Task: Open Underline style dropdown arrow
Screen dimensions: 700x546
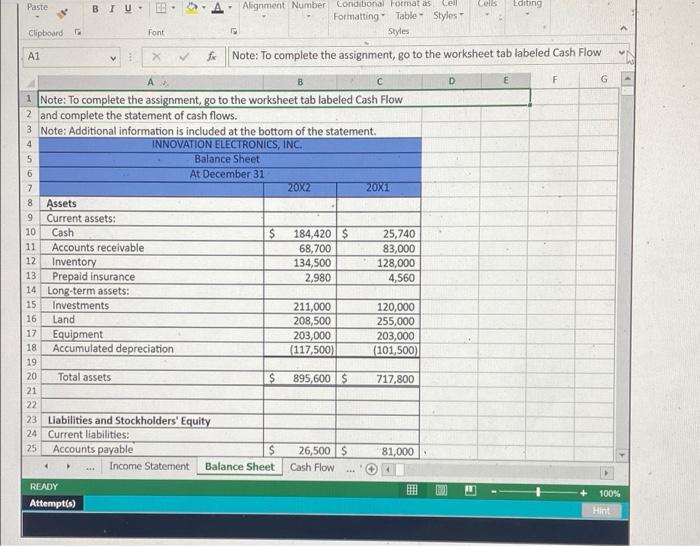Action: pyautogui.click(x=140, y=8)
